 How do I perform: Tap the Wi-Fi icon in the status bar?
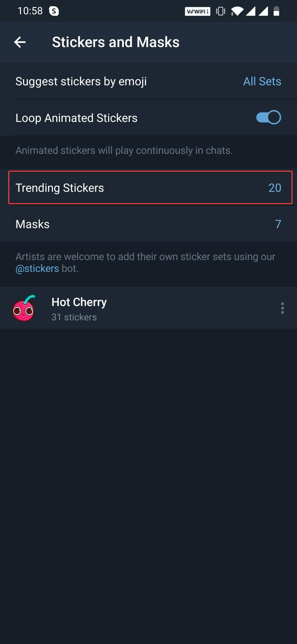pos(237,11)
